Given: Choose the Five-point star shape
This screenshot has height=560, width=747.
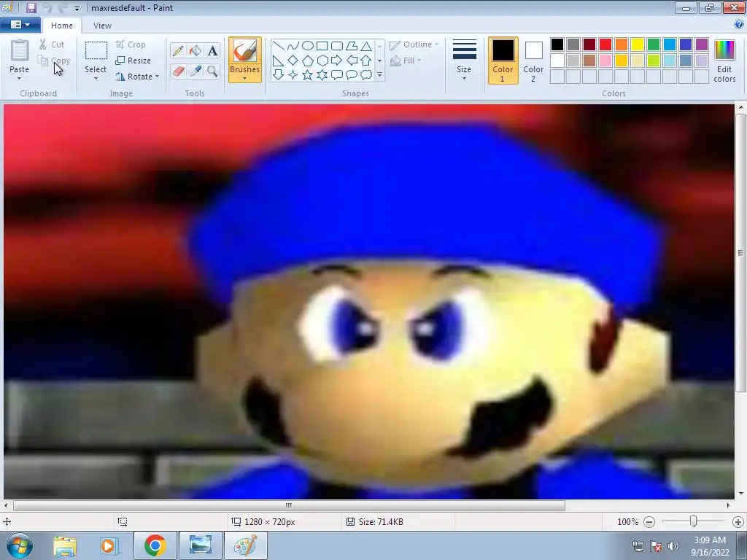Looking at the screenshot, I should pyautogui.click(x=308, y=75).
